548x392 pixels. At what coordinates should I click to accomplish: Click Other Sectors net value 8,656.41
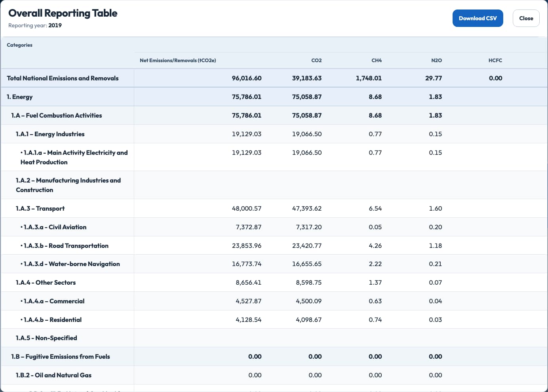(x=249, y=282)
